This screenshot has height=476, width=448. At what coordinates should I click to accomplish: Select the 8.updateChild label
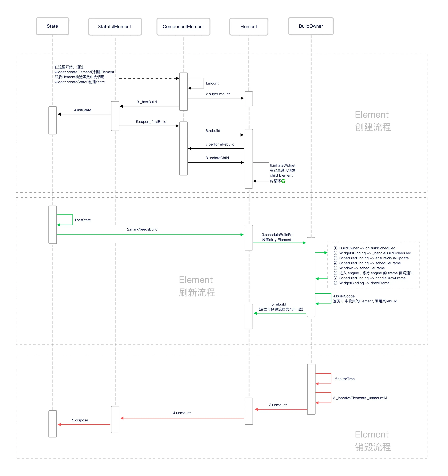click(217, 158)
